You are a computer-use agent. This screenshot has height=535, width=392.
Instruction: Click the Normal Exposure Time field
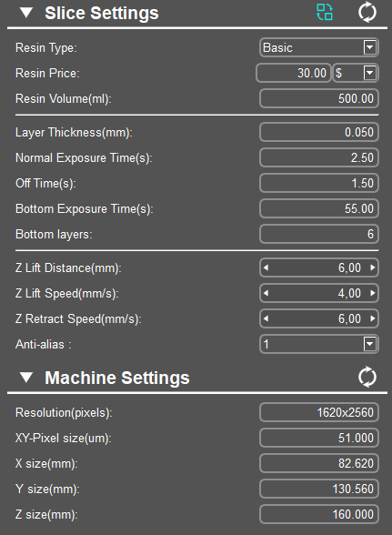319,157
